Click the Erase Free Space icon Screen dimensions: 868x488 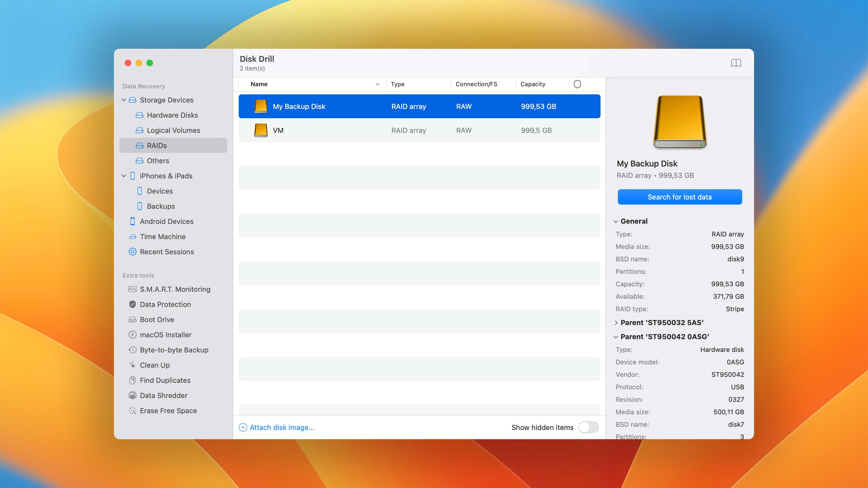[132, 410]
